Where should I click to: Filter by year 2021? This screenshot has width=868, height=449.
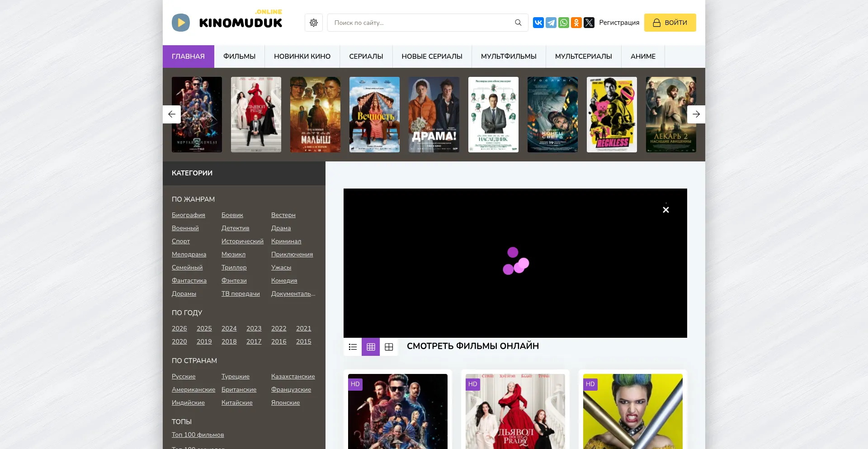coord(304,328)
